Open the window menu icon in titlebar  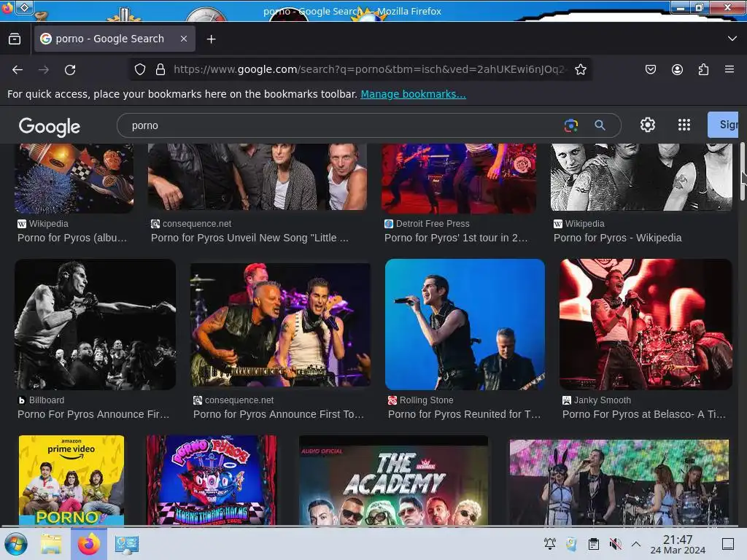tap(24, 7)
